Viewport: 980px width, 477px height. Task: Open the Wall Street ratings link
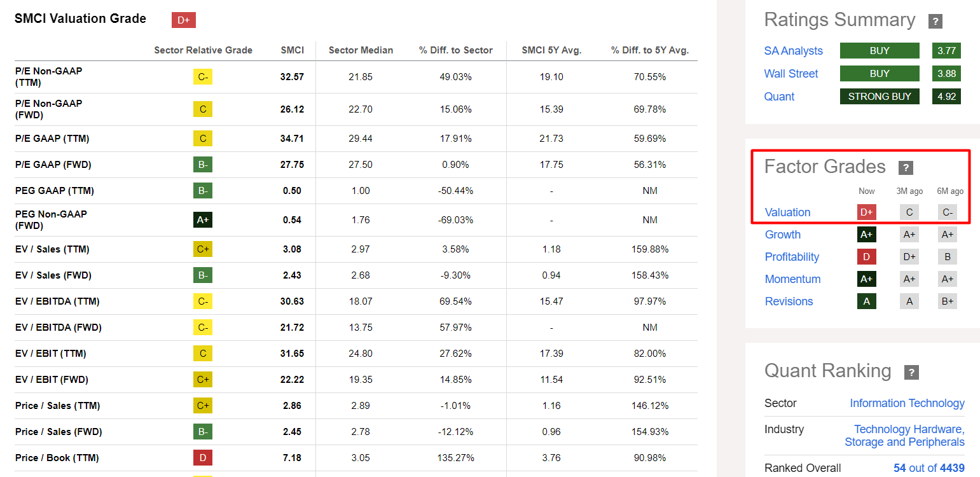pos(791,74)
